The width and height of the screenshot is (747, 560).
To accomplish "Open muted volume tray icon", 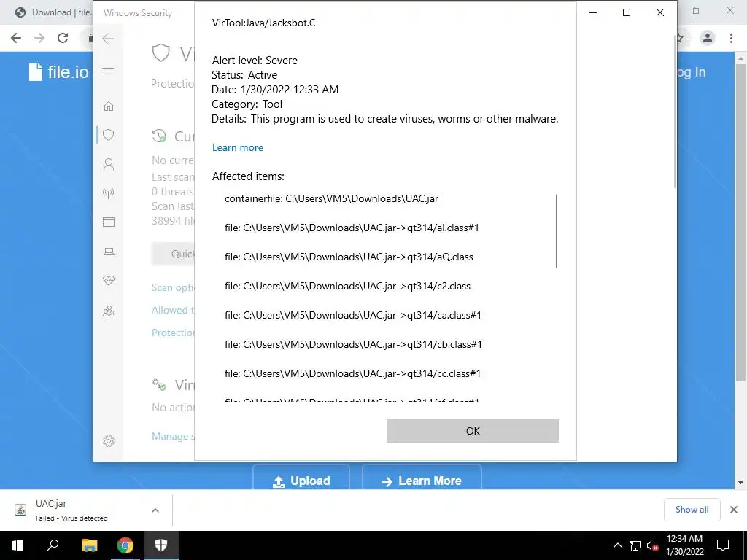I will pos(653,545).
